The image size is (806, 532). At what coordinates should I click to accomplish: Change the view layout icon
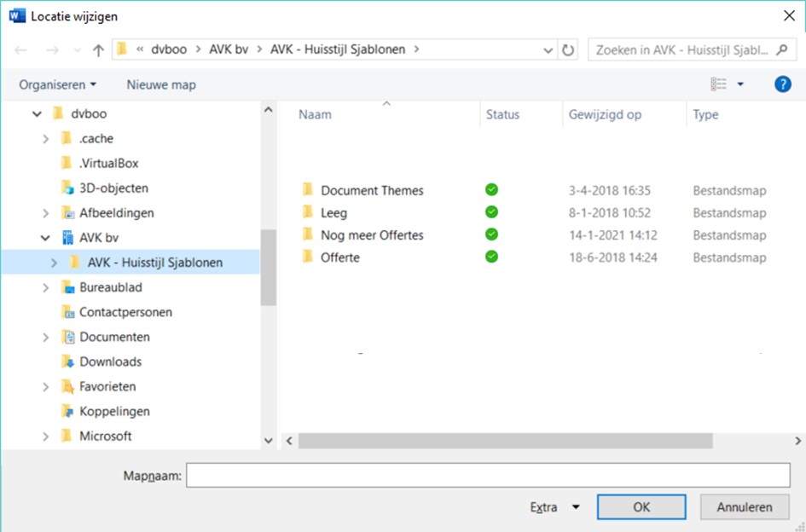(719, 84)
